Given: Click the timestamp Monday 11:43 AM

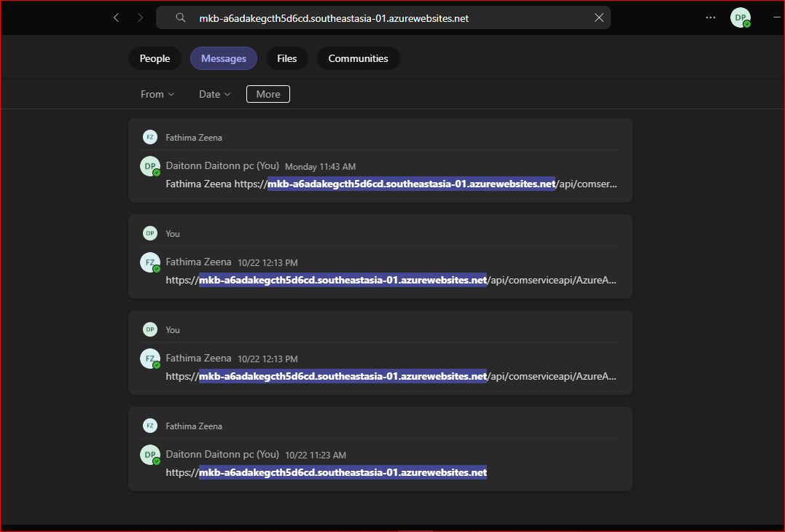Looking at the screenshot, I should pyautogui.click(x=321, y=167).
